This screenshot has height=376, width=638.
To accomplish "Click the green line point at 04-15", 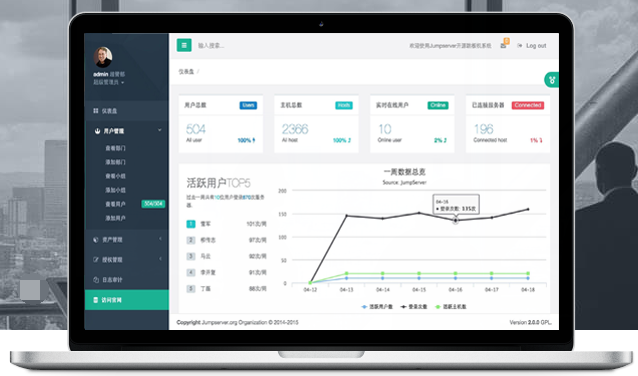I will coord(419,273).
